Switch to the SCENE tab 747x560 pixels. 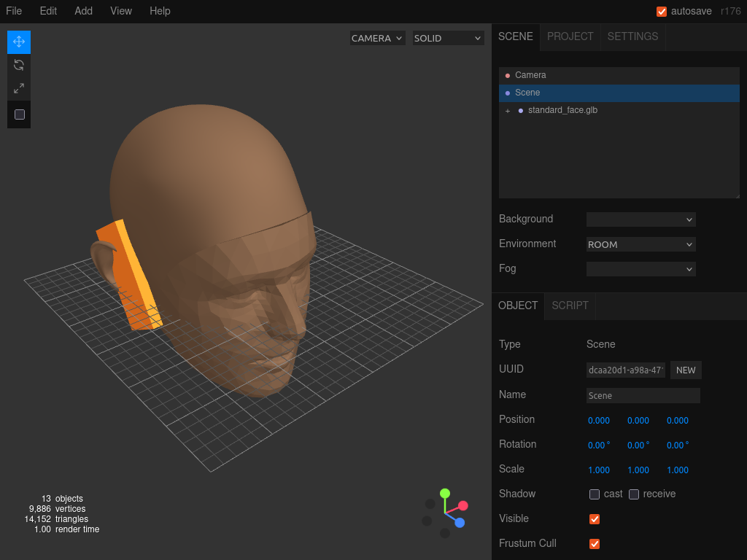[x=516, y=36]
